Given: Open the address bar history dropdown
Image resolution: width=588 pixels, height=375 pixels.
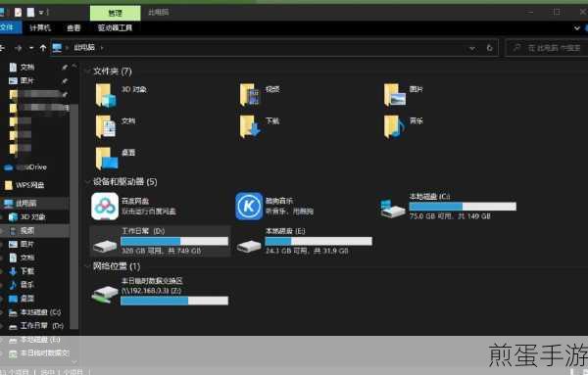Looking at the screenshot, I should pyautogui.click(x=472, y=48).
